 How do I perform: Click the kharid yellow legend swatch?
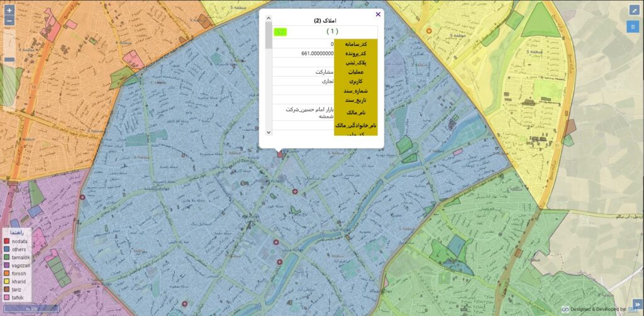tap(7, 281)
